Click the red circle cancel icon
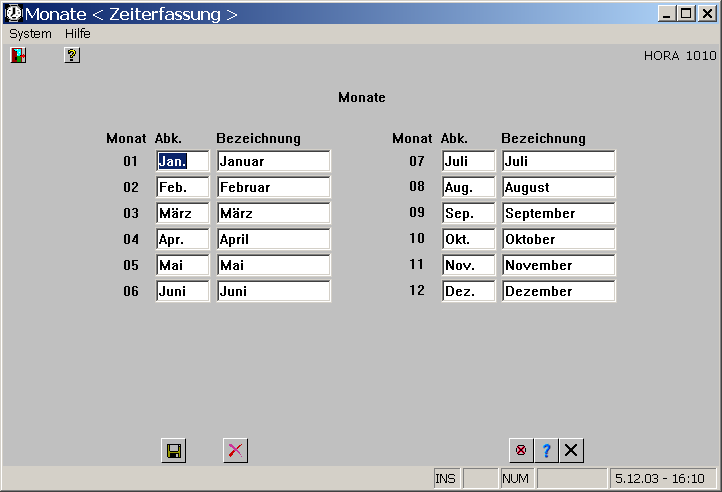 (520, 451)
